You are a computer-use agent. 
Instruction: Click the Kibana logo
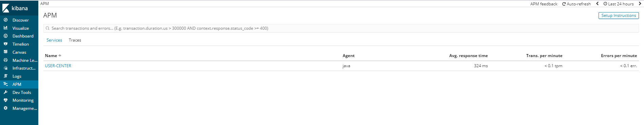coord(15,8)
